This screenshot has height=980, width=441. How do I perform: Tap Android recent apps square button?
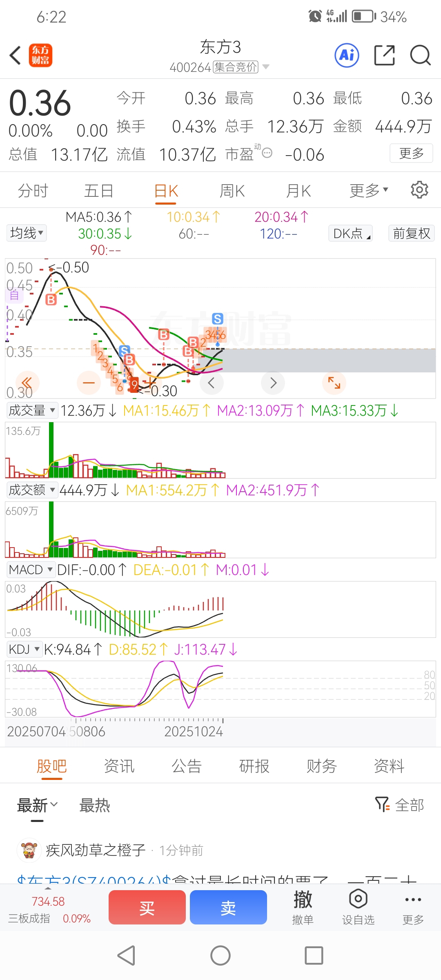pyautogui.click(x=314, y=955)
